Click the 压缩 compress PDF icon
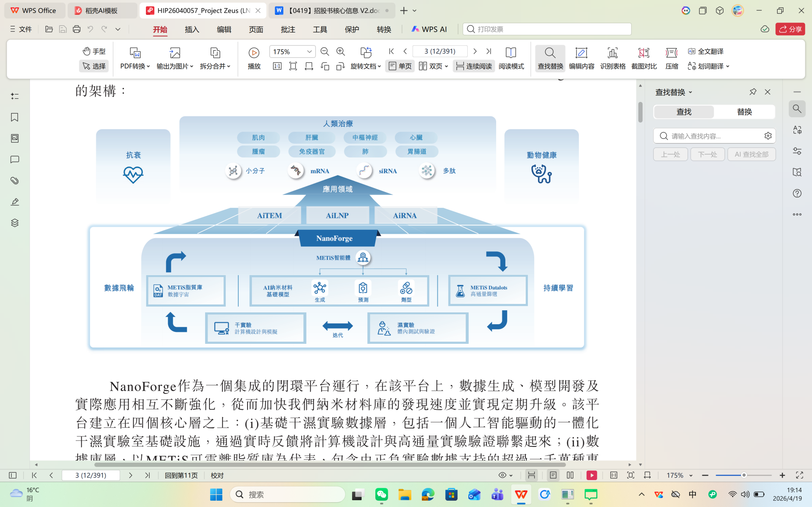The height and width of the screenshot is (507, 812). pos(671,53)
